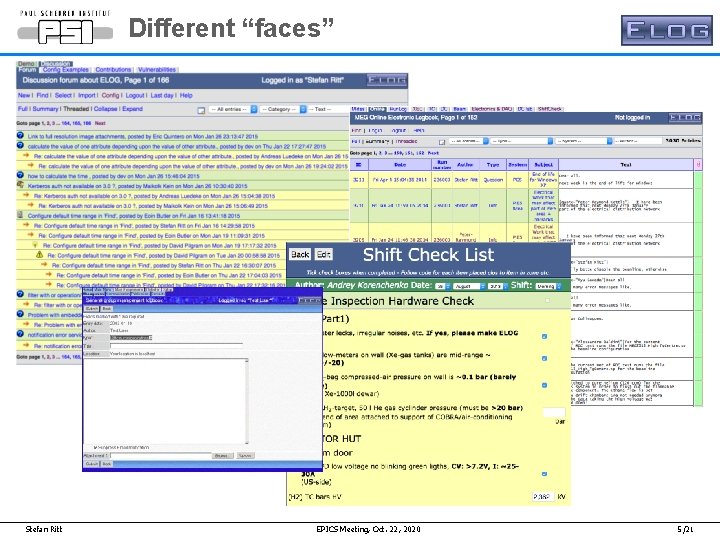
Task: Click the Browse button in the entry form
Action: 223,456
